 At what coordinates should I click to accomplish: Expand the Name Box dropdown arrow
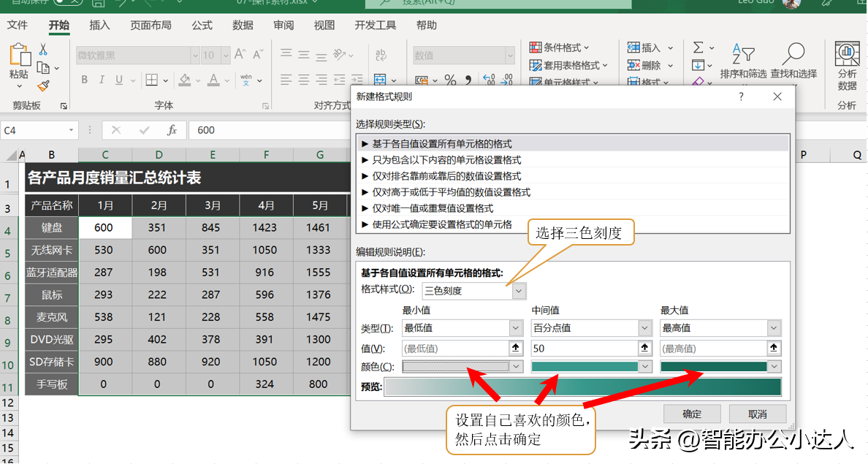coord(72,130)
